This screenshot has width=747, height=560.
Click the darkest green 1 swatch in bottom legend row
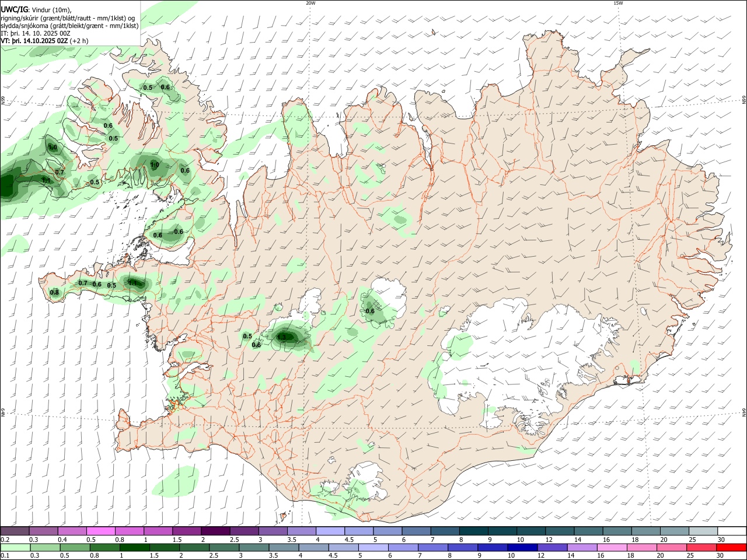[x=135, y=548]
